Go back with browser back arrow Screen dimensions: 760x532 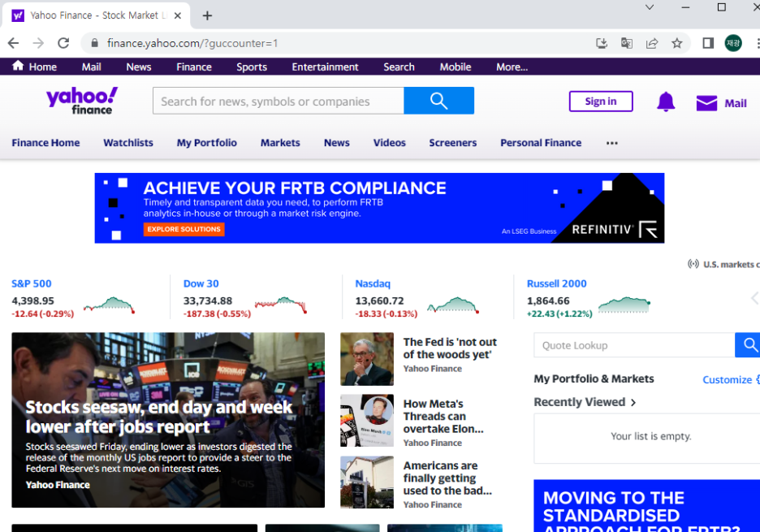(x=14, y=43)
